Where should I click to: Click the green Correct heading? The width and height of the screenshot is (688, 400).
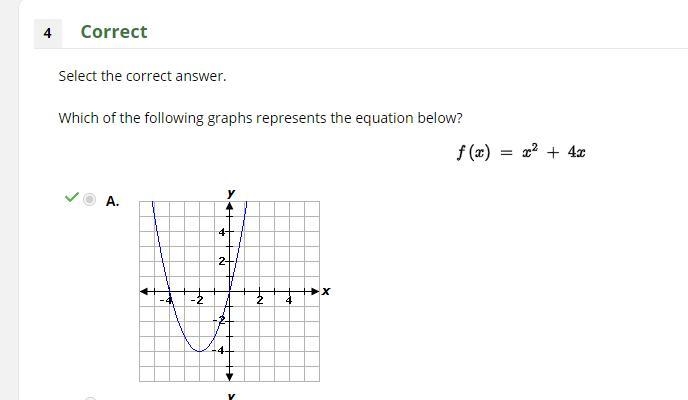pyautogui.click(x=114, y=32)
